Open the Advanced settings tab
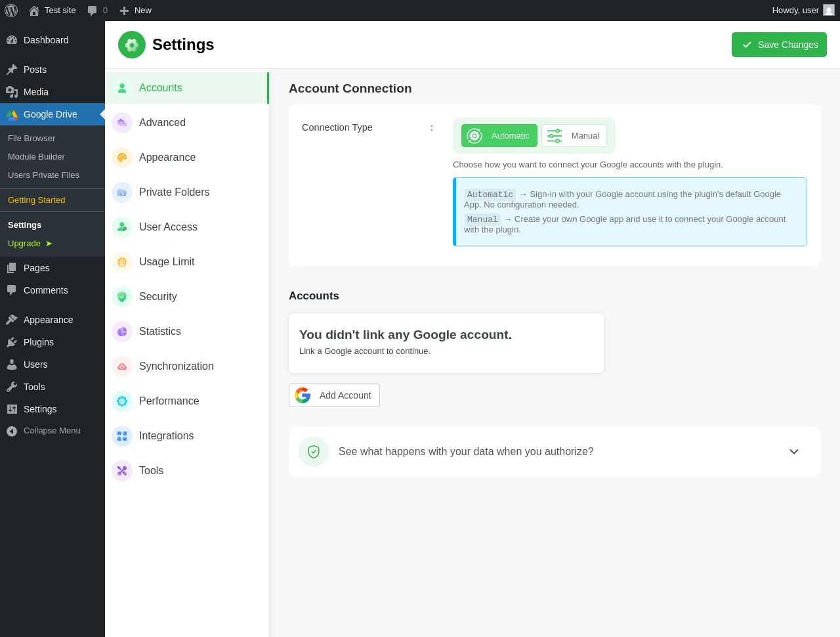840x637 pixels. (162, 123)
